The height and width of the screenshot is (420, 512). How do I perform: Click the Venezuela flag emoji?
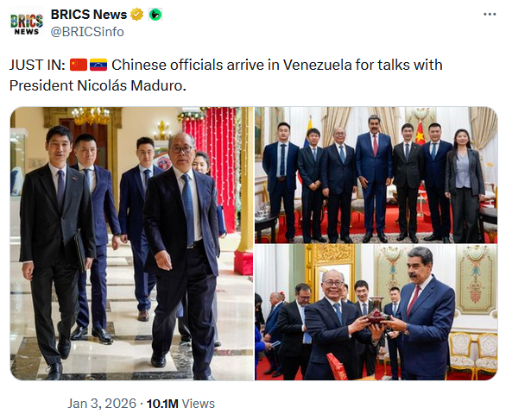click(98, 65)
